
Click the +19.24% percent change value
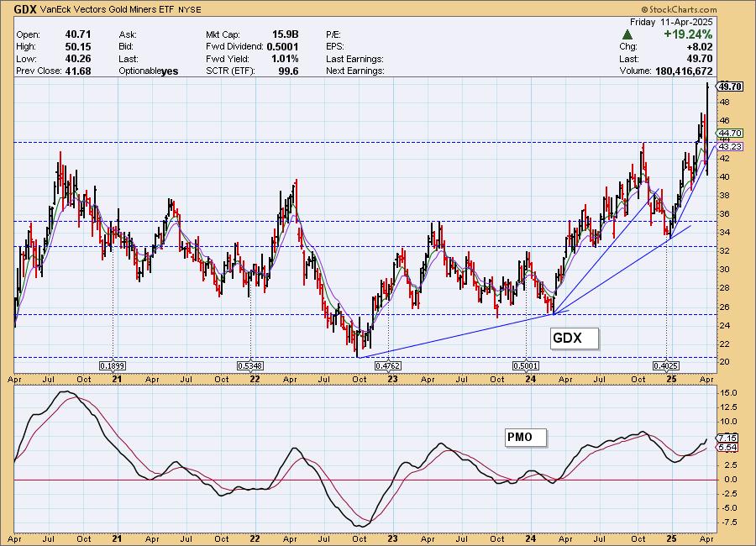(x=688, y=34)
